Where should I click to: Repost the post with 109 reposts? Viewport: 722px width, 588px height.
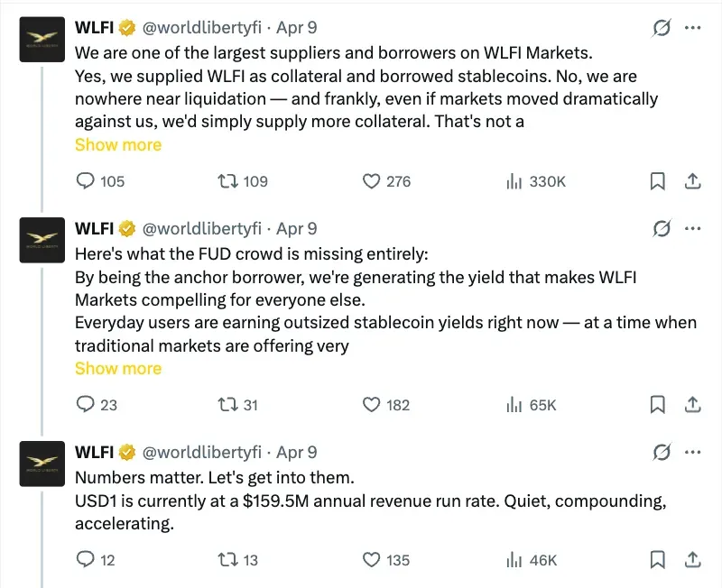[x=228, y=181]
